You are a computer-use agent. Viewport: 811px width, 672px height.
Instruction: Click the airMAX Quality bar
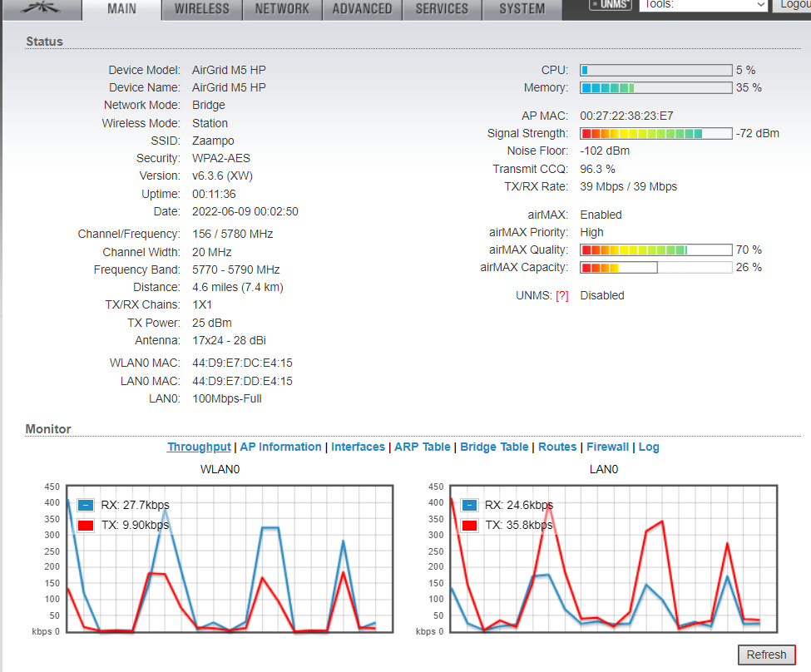[655, 250]
